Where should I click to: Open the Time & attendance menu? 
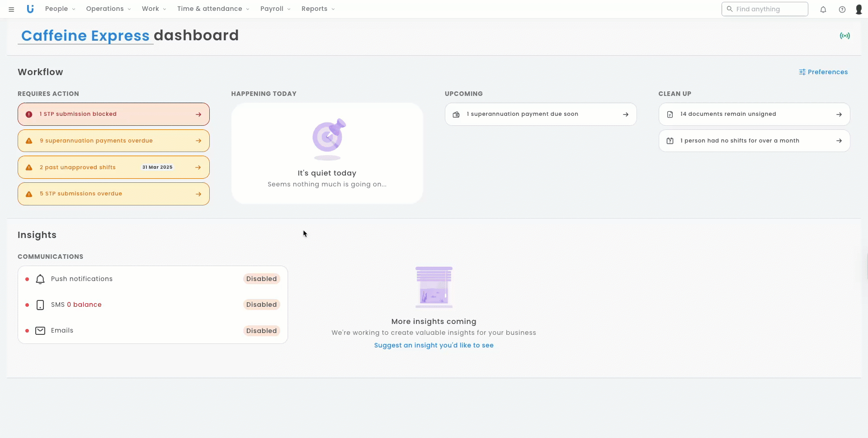(213, 9)
